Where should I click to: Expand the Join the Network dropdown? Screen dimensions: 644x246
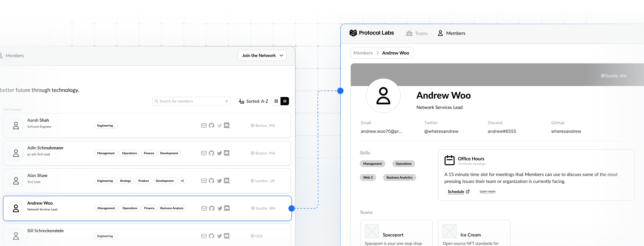(x=262, y=55)
